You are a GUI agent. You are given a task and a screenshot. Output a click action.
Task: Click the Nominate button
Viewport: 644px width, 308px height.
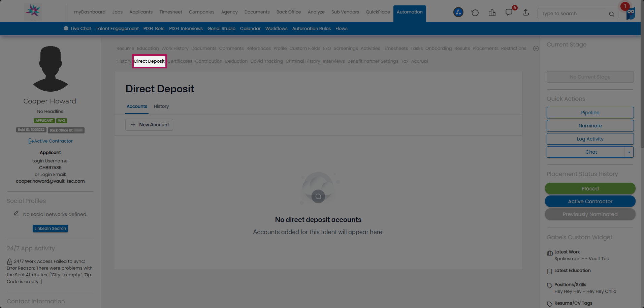(x=590, y=126)
